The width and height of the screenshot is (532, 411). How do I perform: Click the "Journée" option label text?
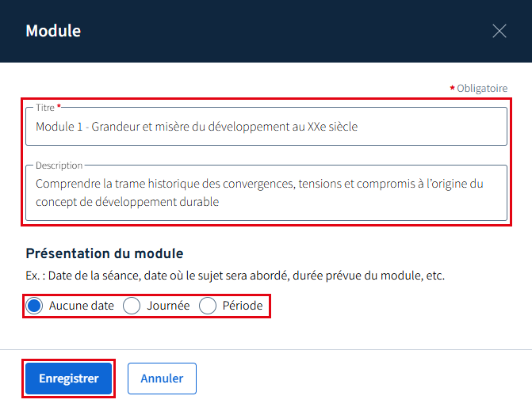pos(168,306)
